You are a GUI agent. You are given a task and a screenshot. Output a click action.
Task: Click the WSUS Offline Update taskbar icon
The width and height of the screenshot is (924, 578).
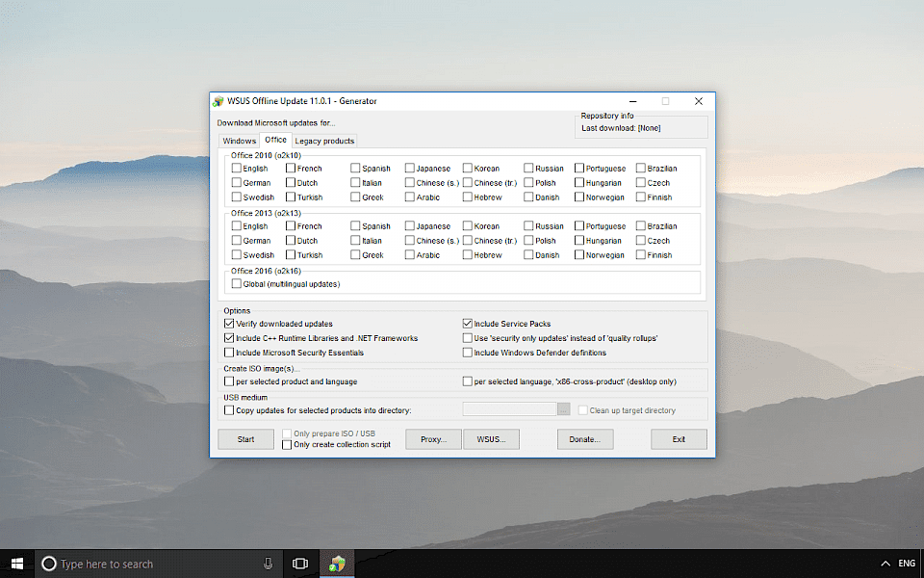[337, 563]
